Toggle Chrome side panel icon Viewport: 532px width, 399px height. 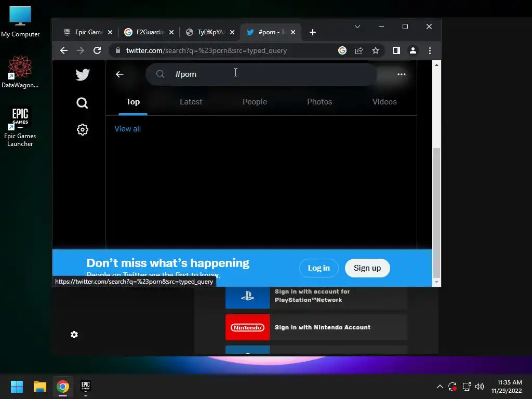point(396,50)
